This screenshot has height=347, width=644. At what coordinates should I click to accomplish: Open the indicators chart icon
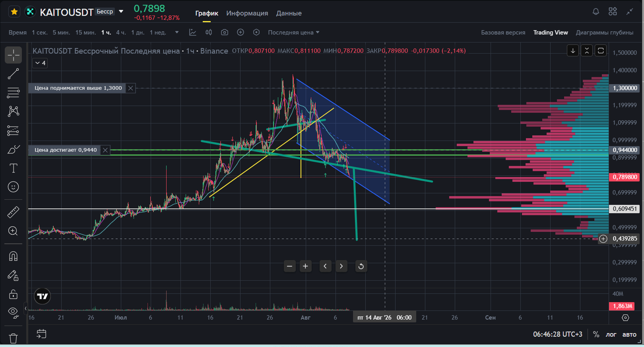tap(193, 33)
